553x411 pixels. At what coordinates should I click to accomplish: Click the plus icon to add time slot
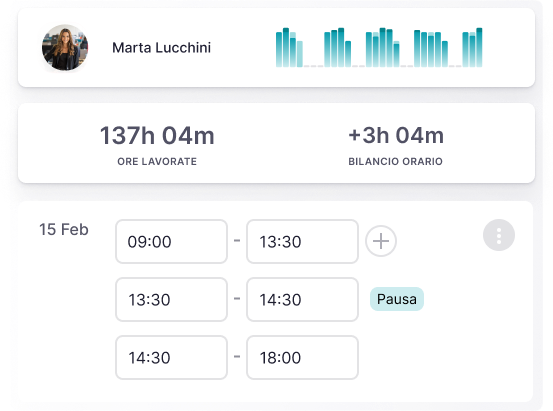coord(381,241)
